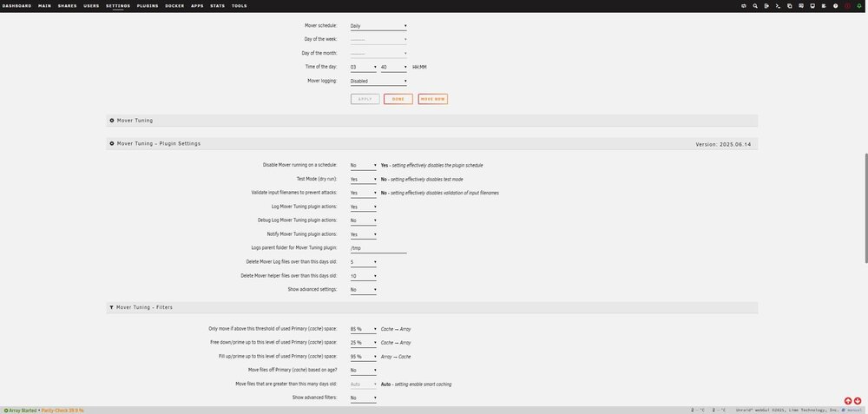Open the Users menu tab
This screenshot has height=414, width=868.
pos(91,6)
